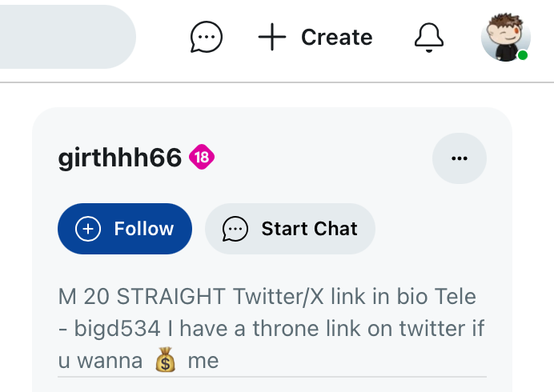Screen dimensions: 554x392
Task: Click the pink 18 NSFW badge
Action: pos(202,157)
